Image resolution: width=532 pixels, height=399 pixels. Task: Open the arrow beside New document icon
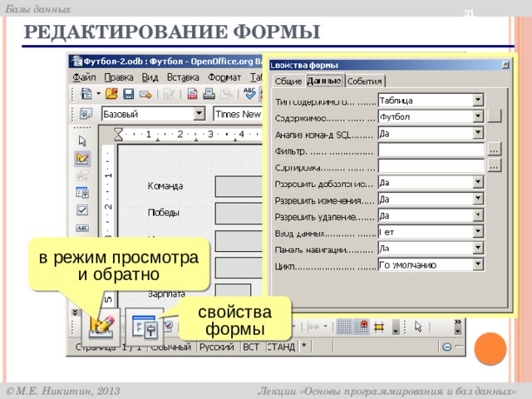click(98, 93)
